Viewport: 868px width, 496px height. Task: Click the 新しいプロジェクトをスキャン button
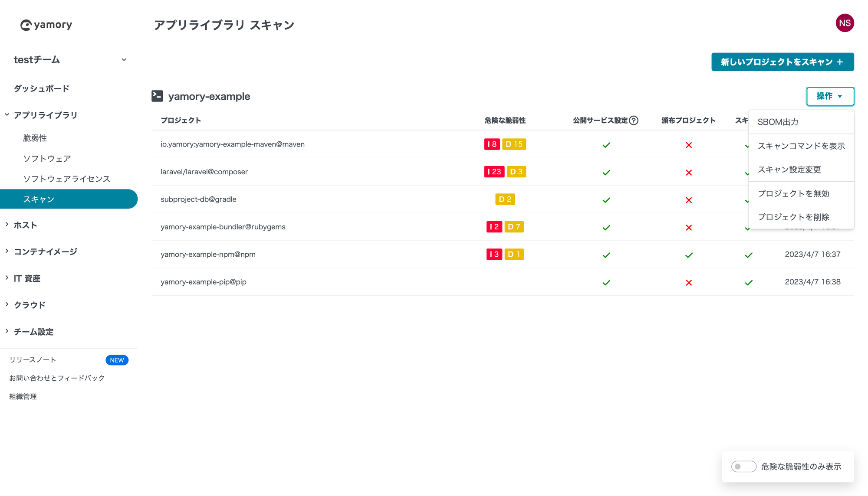click(782, 62)
